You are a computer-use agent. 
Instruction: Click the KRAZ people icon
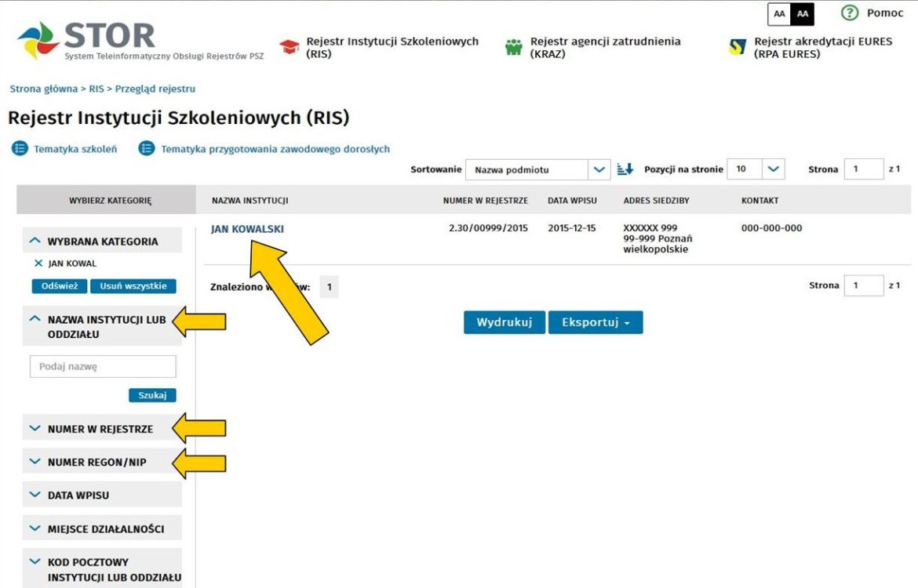coord(513,47)
